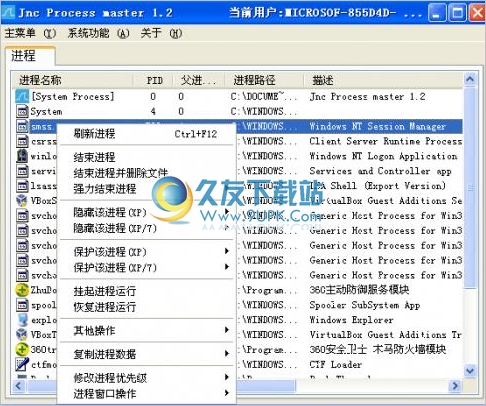Click the services process icon

tap(22, 171)
